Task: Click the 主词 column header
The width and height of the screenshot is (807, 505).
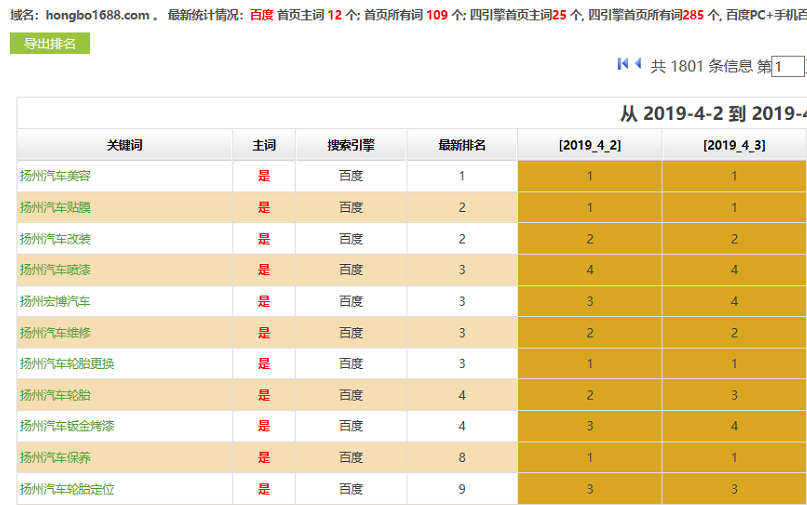Action: [264, 145]
